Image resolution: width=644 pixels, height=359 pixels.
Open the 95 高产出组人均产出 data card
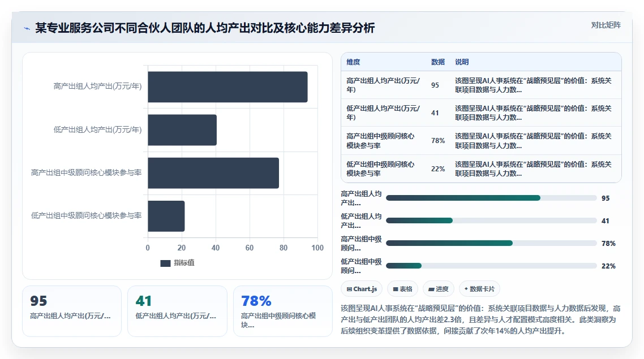coord(72,311)
